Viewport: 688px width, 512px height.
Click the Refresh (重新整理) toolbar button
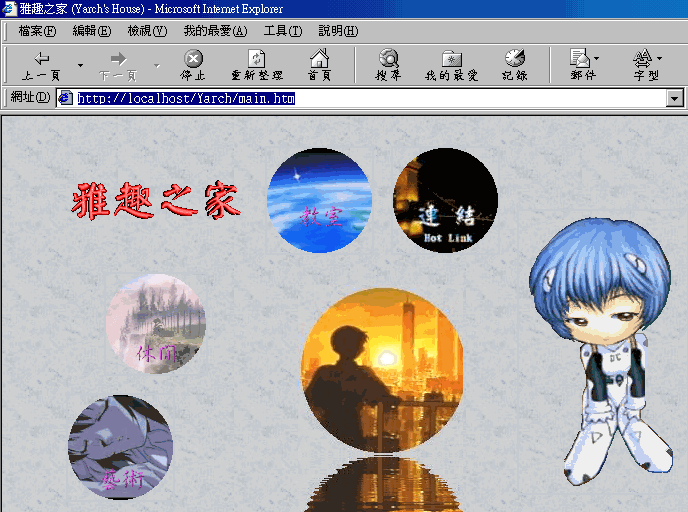(257, 65)
